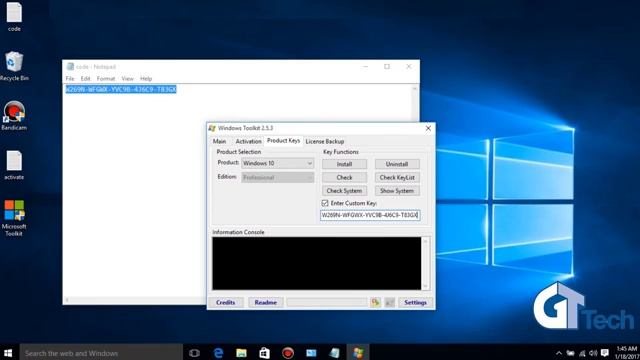
Task: Switch to the Activation tab
Action: (248, 141)
